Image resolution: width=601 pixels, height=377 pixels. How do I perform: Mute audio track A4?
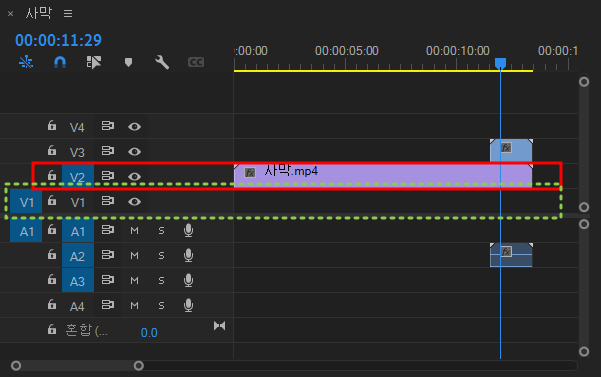(134, 306)
